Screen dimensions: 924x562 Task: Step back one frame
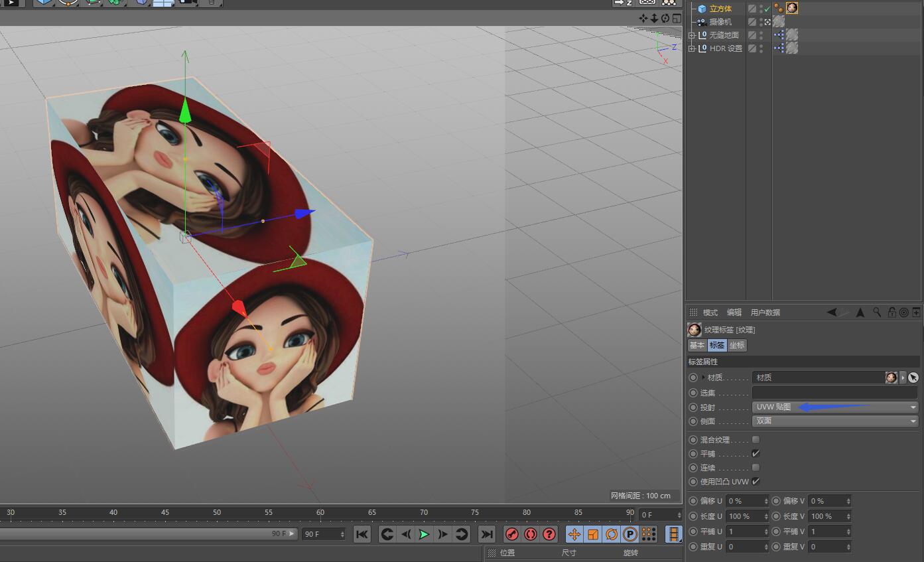(406, 534)
